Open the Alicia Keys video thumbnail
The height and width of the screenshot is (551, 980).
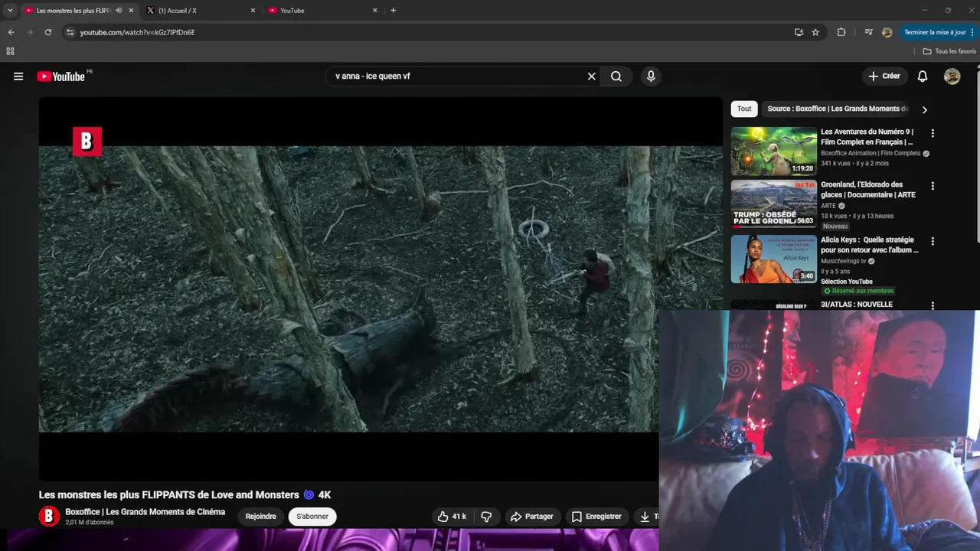[773, 259]
